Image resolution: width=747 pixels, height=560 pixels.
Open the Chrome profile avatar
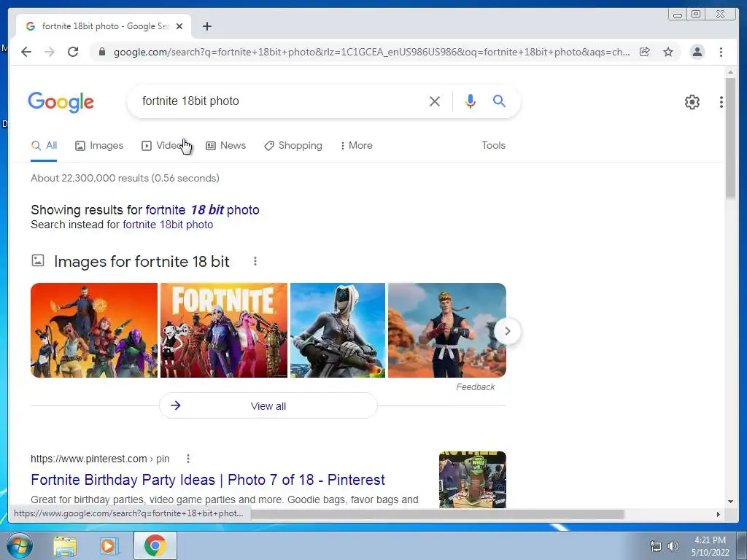click(x=697, y=52)
